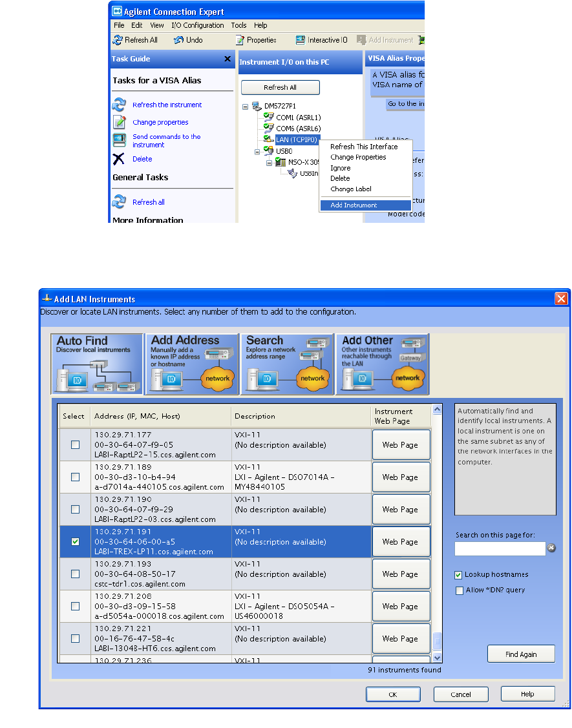Click the Undo toolbar icon
This screenshot has height=728, width=572.
click(178, 41)
